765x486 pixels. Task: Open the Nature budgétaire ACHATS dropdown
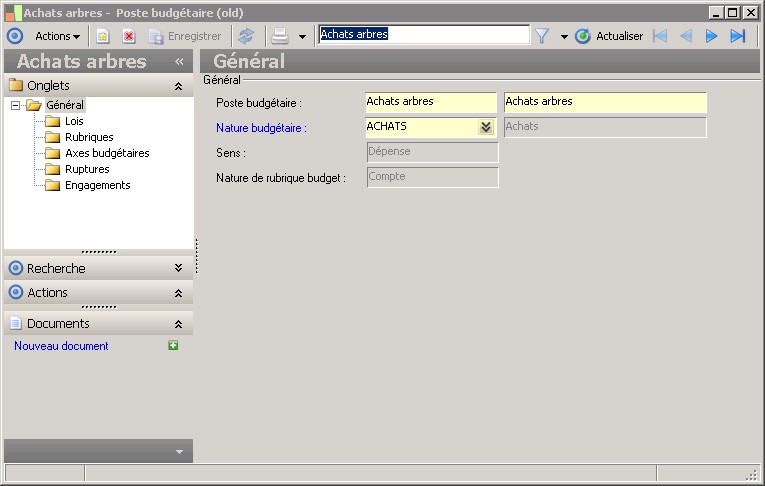pos(486,127)
